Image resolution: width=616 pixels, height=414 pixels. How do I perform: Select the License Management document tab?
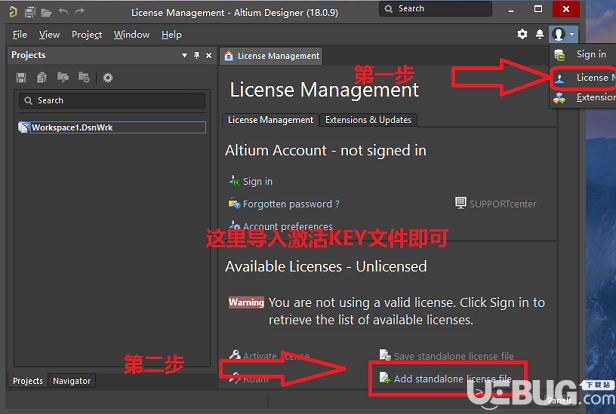[x=271, y=56]
